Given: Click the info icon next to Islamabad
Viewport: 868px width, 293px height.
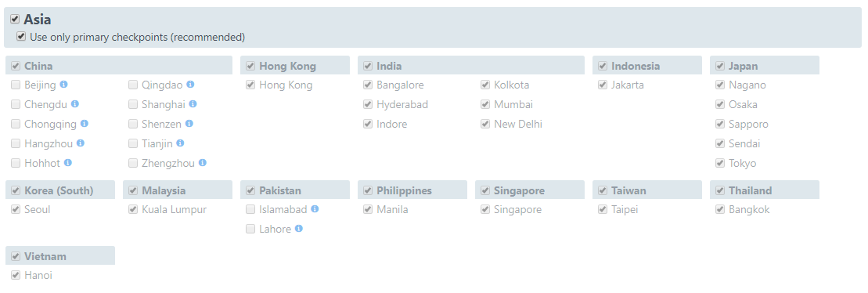Looking at the screenshot, I should tap(315, 209).
